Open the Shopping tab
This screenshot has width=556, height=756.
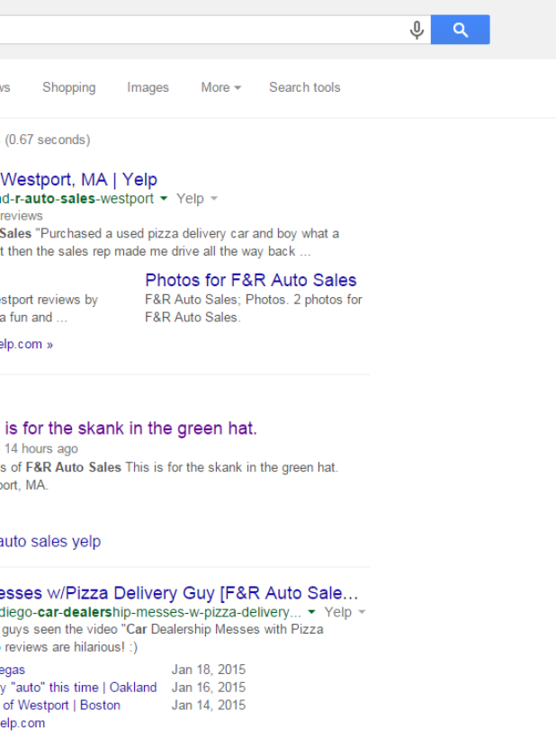click(x=69, y=87)
